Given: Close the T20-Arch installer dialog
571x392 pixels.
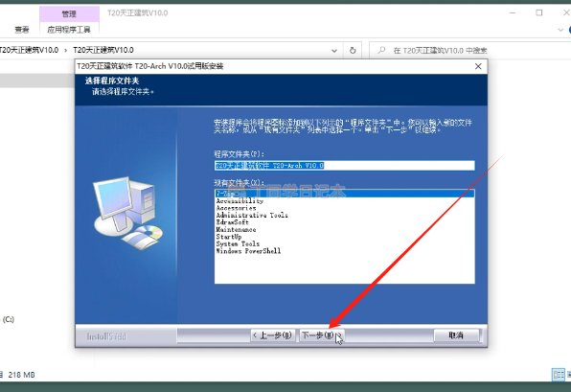Looking at the screenshot, I should point(478,66).
